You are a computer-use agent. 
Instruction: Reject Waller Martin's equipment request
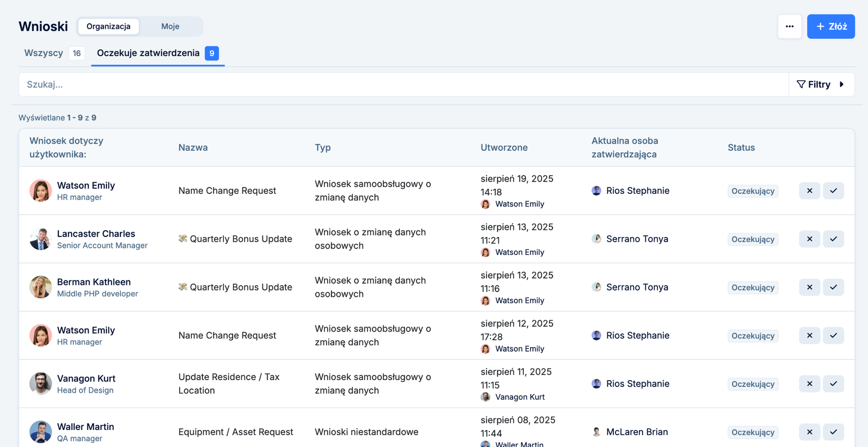(x=809, y=432)
